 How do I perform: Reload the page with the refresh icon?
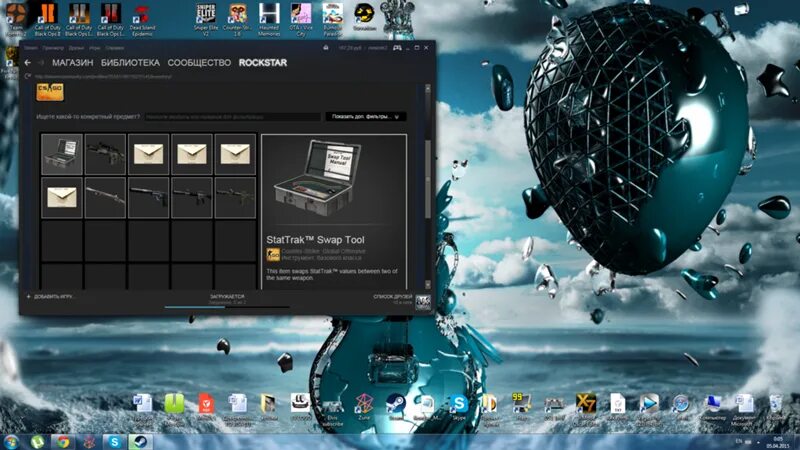[28, 77]
